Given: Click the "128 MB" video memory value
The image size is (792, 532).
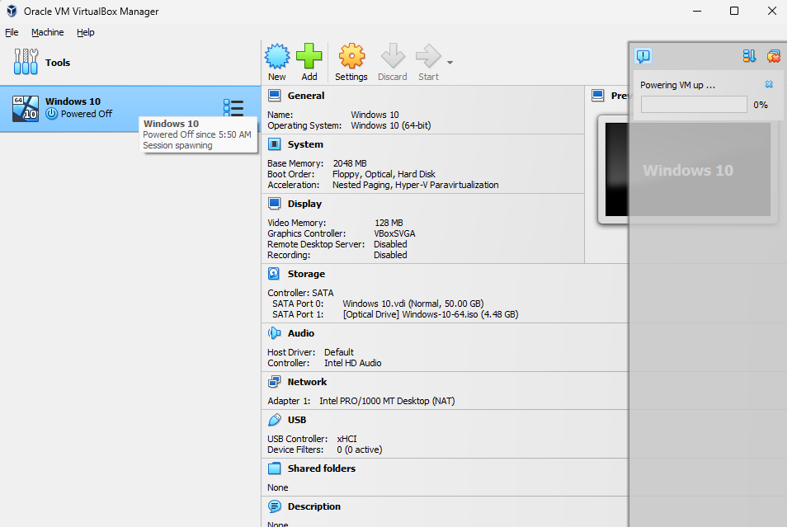Looking at the screenshot, I should coord(389,223).
